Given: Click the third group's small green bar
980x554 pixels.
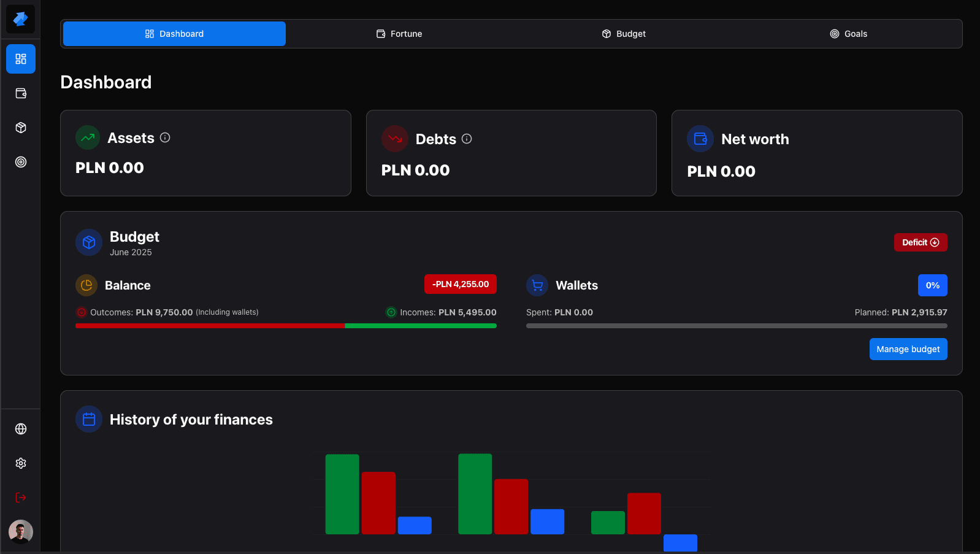Looking at the screenshot, I should point(608,523).
